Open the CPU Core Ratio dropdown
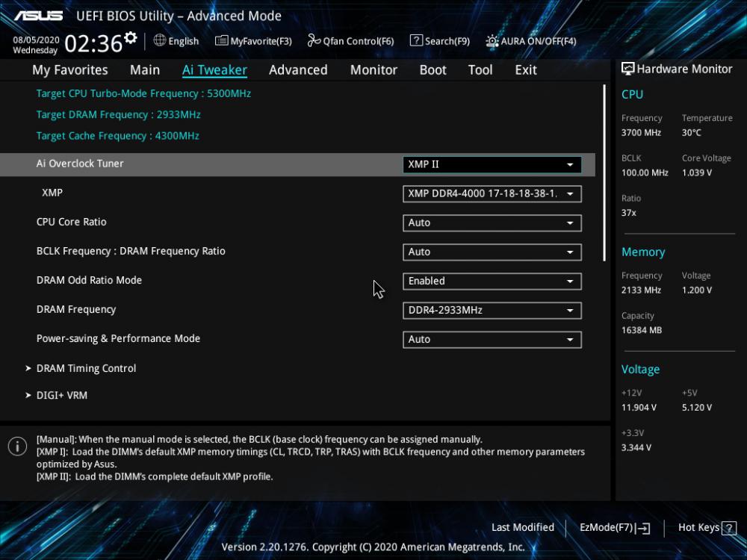Viewport: 747px width, 560px height. pyautogui.click(x=492, y=223)
